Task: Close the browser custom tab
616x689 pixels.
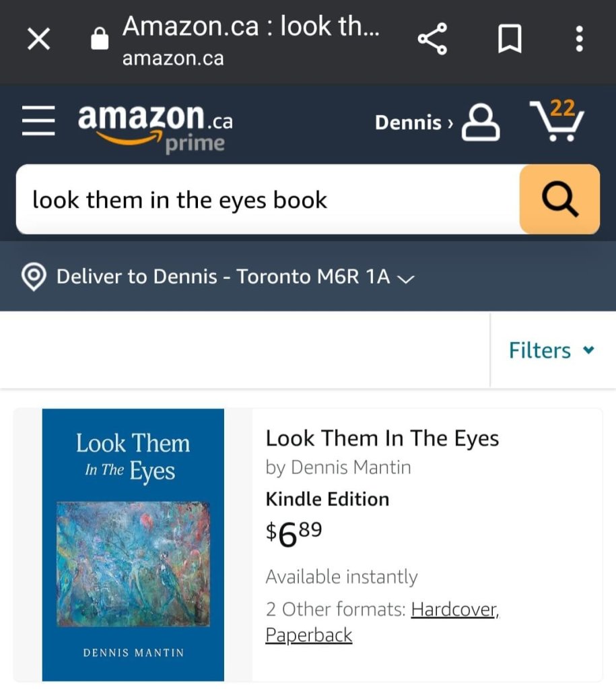Action: point(38,40)
